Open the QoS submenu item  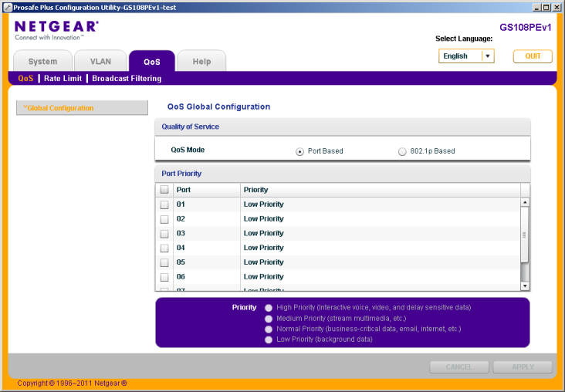click(25, 78)
